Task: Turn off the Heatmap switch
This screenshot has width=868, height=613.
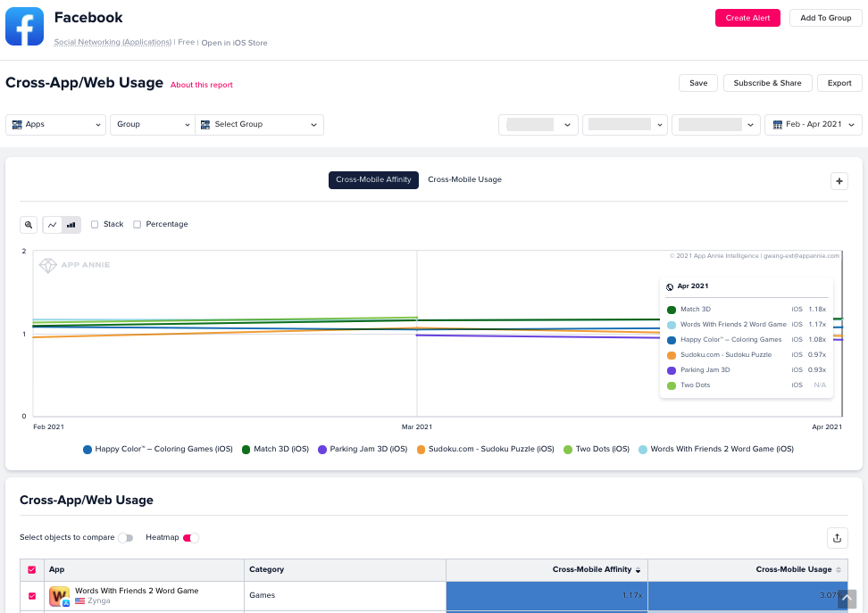Action: coord(190,538)
